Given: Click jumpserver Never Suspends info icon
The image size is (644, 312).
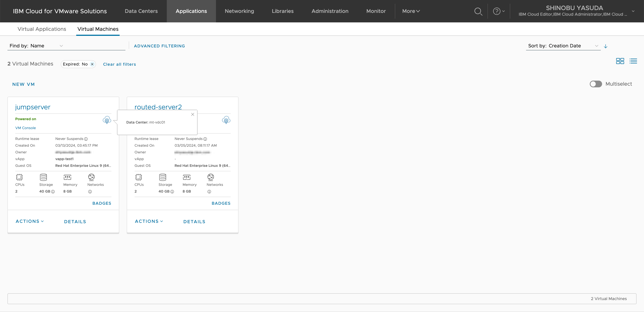Looking at the screenshot, I should click(86, 139).
